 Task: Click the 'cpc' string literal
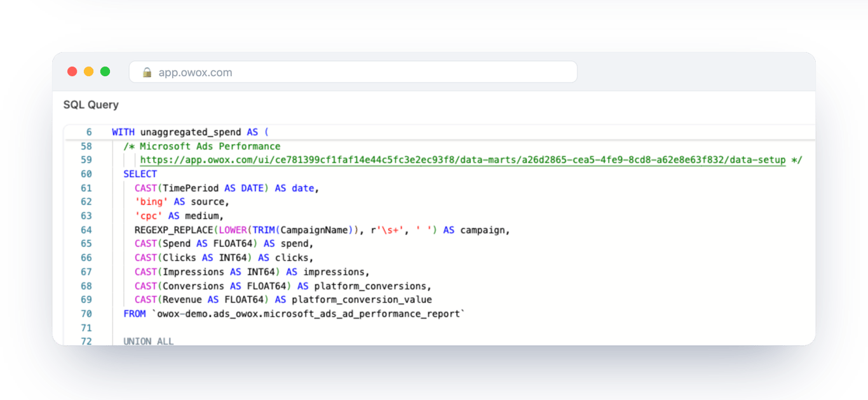click(x=148, y=216)
